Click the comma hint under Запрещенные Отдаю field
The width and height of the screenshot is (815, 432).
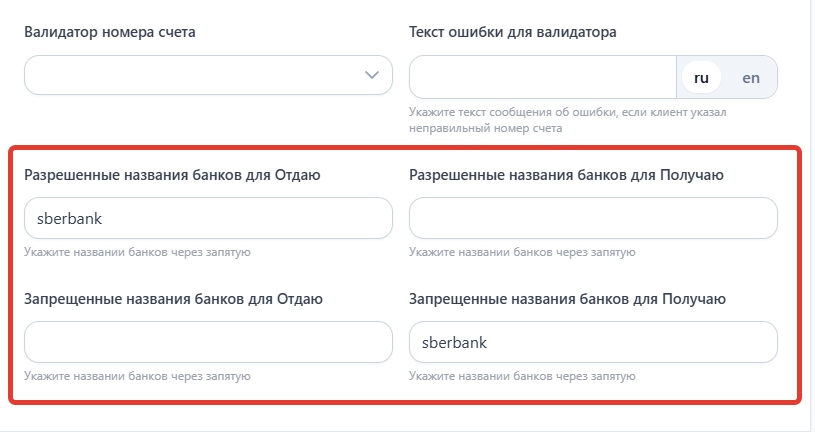click(x=137, y=376)
